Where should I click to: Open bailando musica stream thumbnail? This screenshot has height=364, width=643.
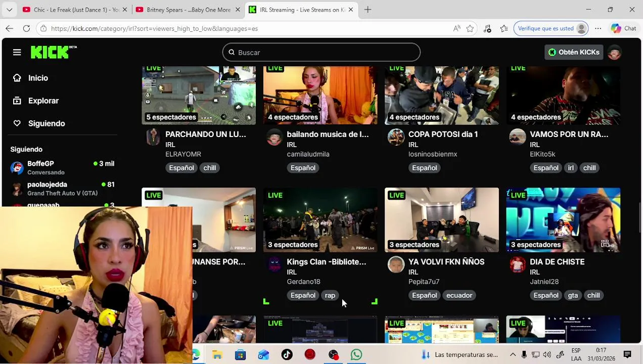pos(320,95)
